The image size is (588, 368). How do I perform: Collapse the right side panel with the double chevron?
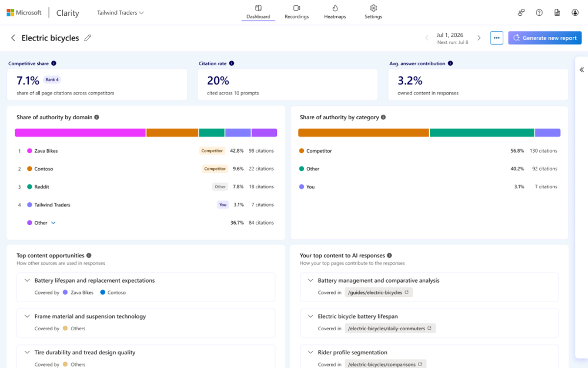coord(582,70)
